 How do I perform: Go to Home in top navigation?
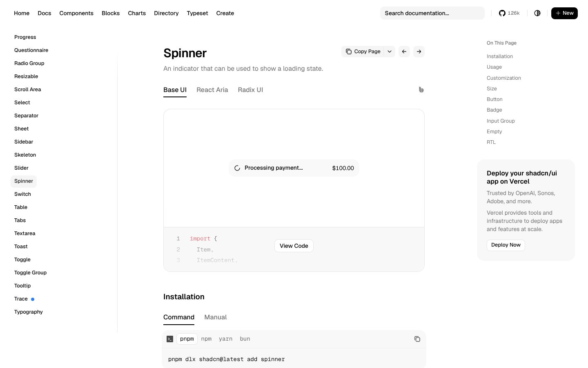(x=22, y=13)
